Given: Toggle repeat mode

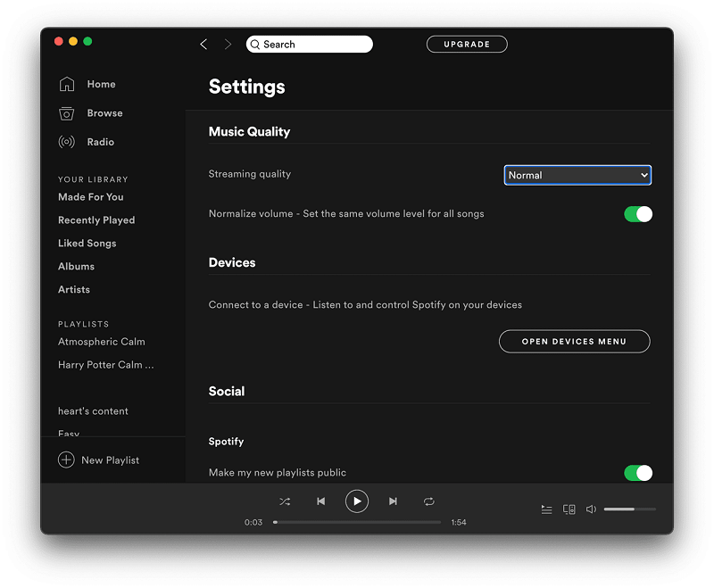Looking at the screenshot, I should 428,501.
